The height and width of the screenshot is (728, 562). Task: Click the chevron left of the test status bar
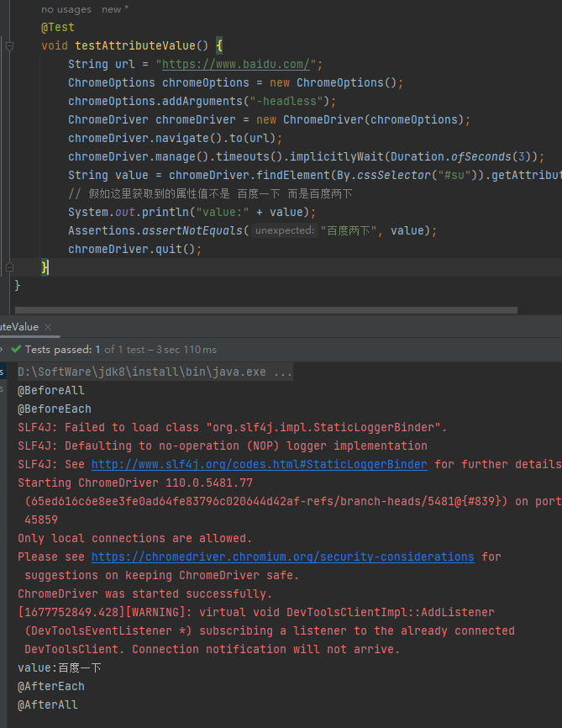3,349
